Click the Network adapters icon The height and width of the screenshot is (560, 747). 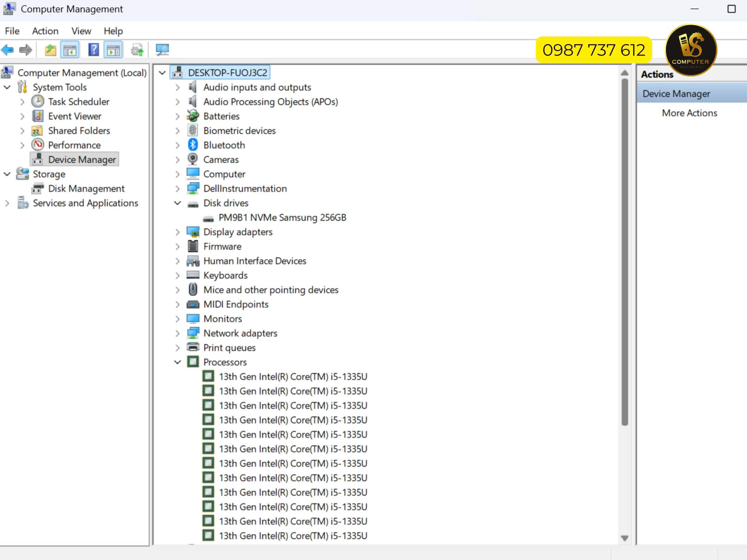click(x=193, y=333)
